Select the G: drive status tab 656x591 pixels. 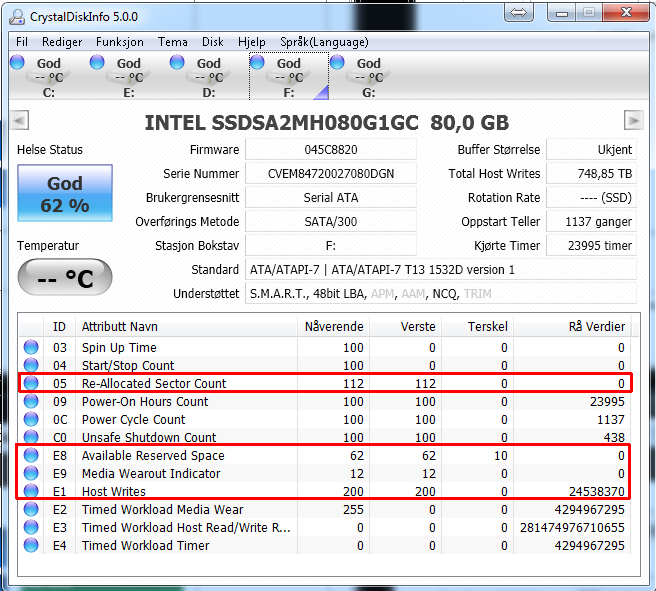pos(369,77)
